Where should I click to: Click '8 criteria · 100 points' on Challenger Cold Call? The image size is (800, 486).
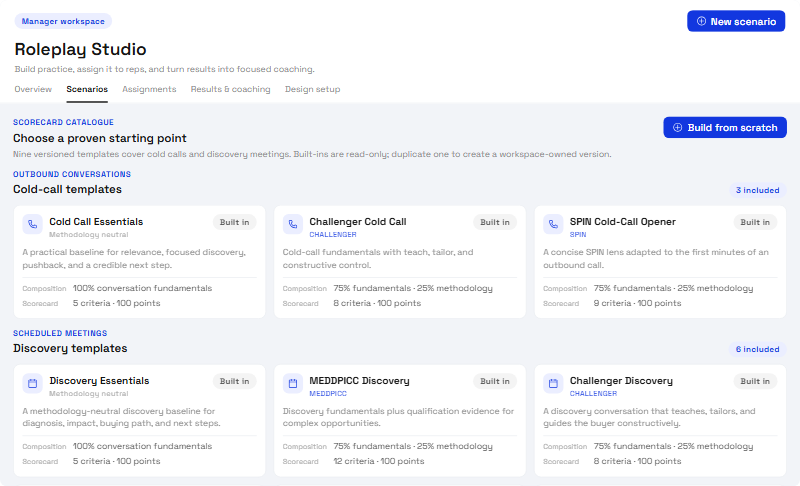click(x=377, y=303)
